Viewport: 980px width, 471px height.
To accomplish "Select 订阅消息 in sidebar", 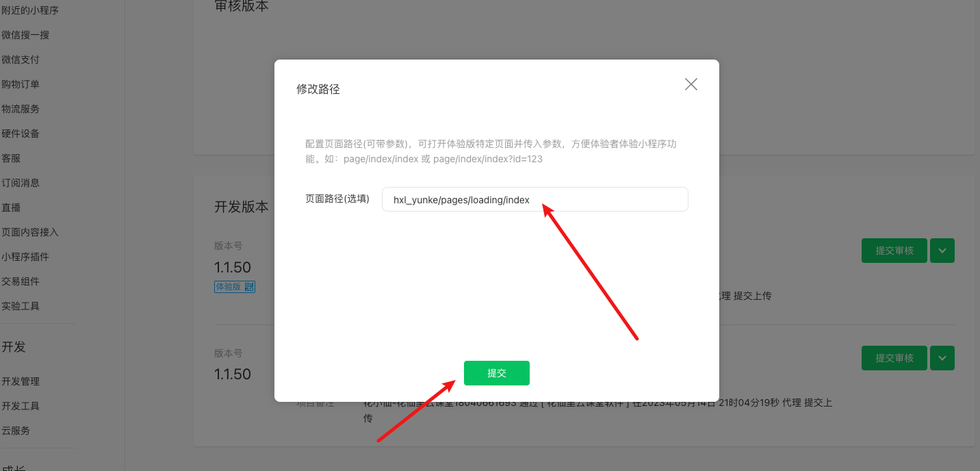I will point(21,183).
